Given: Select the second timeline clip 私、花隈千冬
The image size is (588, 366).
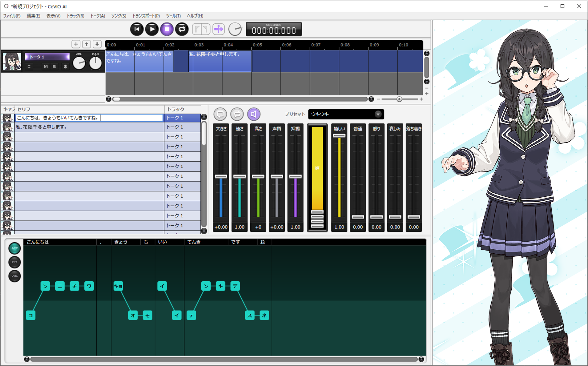Looking at the screenshot, I should click(220, 61).
